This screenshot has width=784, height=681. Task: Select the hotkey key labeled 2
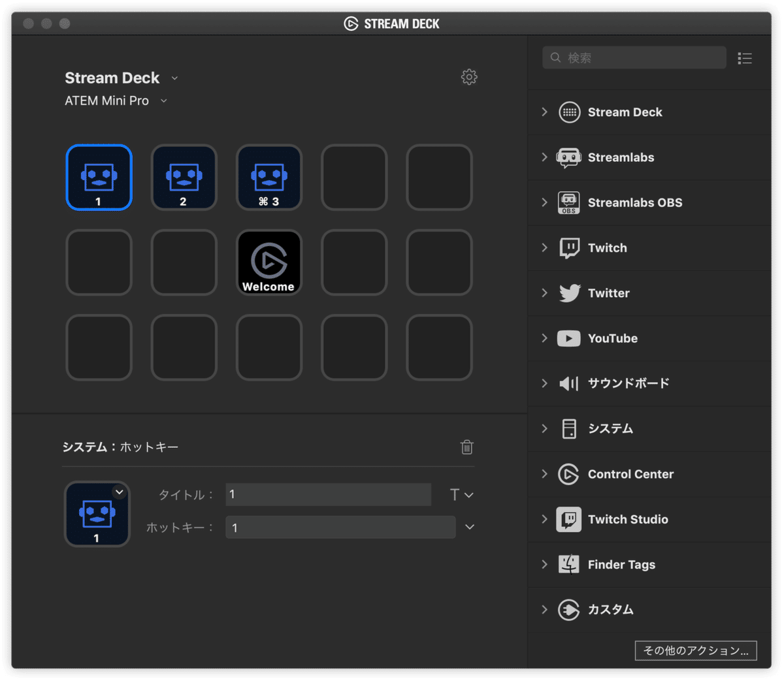[184, 177]
